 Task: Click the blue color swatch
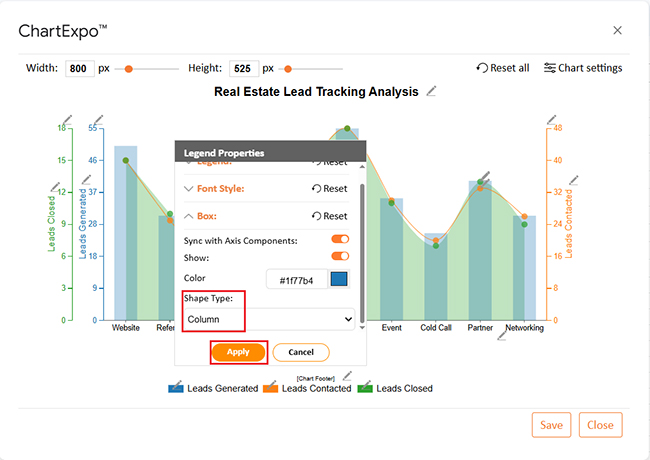click(x=339, y=280)
